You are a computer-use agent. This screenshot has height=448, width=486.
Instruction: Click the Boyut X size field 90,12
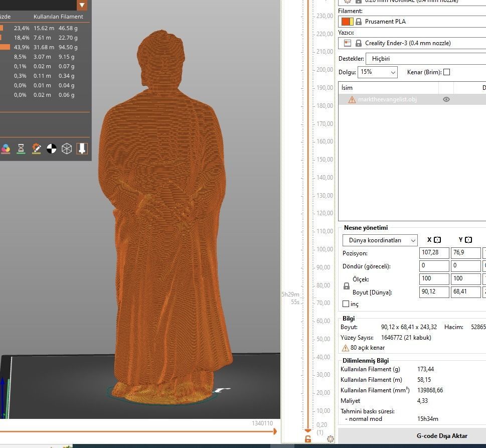[434, 292]
